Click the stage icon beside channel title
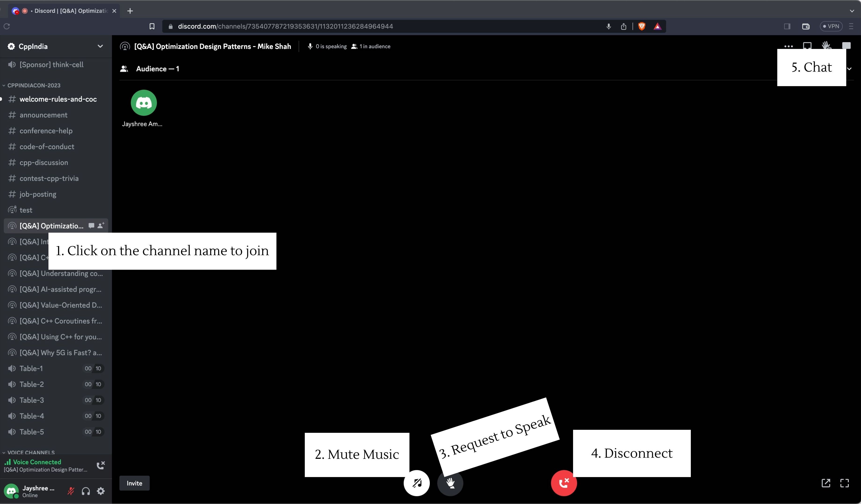This screenshot has width=861, height=504. pyautogui.click(x=125, y=46)
